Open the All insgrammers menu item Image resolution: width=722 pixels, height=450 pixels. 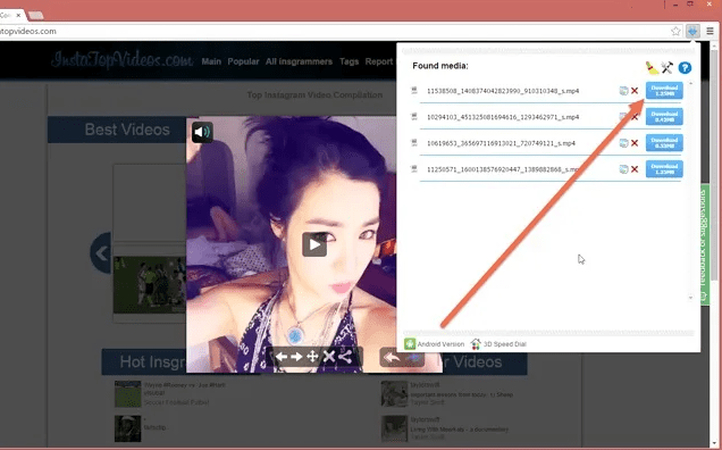(x=299, y=62)
